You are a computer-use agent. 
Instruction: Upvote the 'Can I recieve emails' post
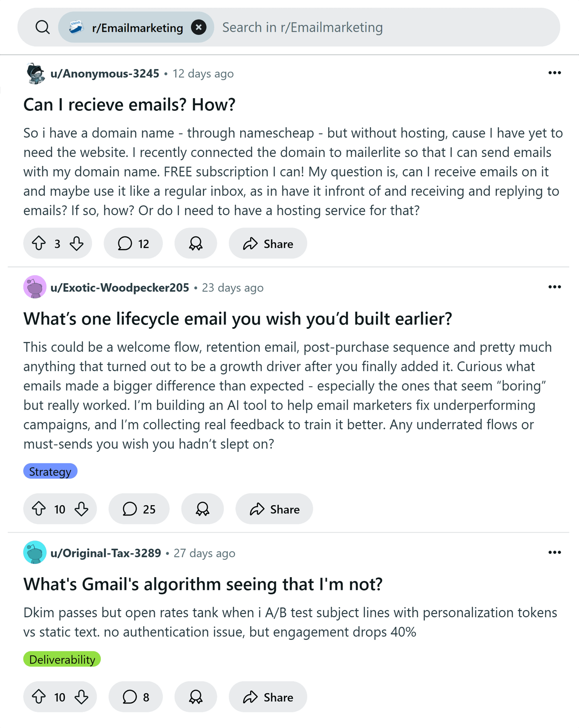(x=39, y=243)
